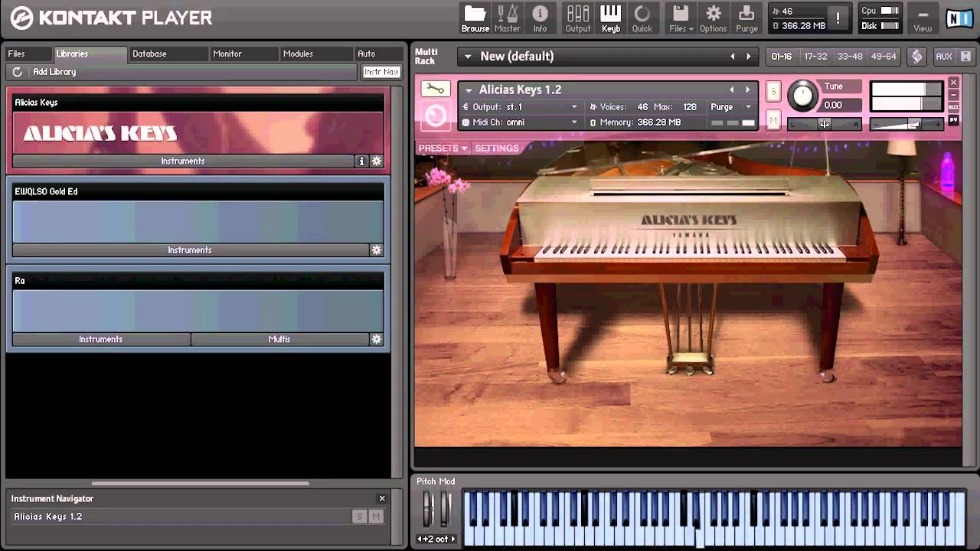Open the global Purge menu
The width and height of the screenshot is (980, 551).
pyautogui.click(x=746, y=18)
